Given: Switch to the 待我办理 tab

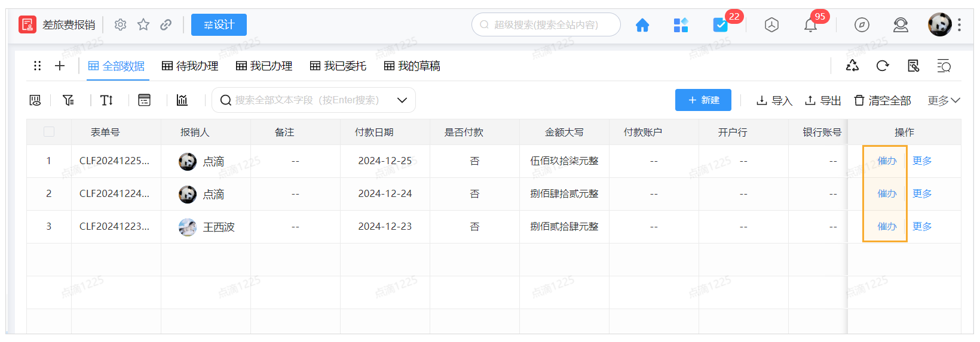Looking at the screenshot, I should (x=190, y=66).
